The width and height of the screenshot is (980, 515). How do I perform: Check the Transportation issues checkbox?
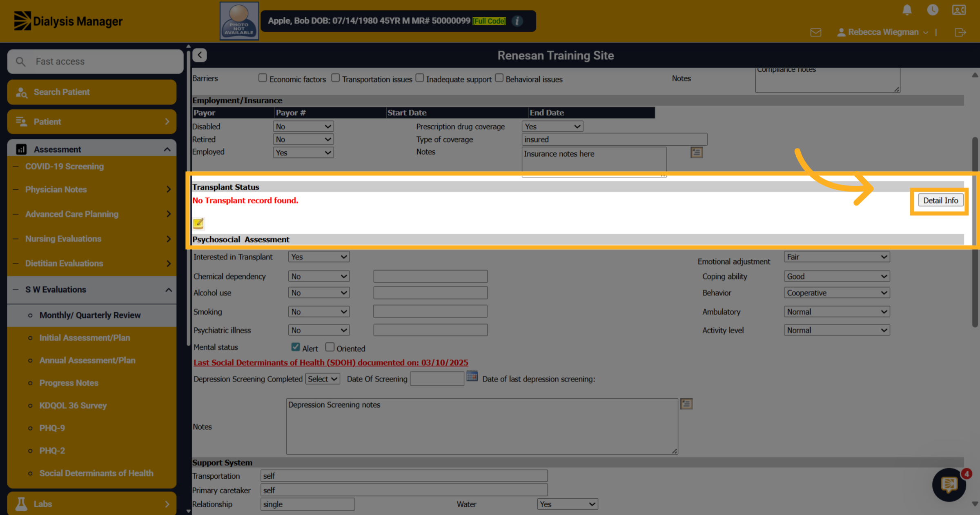[335, 78]
